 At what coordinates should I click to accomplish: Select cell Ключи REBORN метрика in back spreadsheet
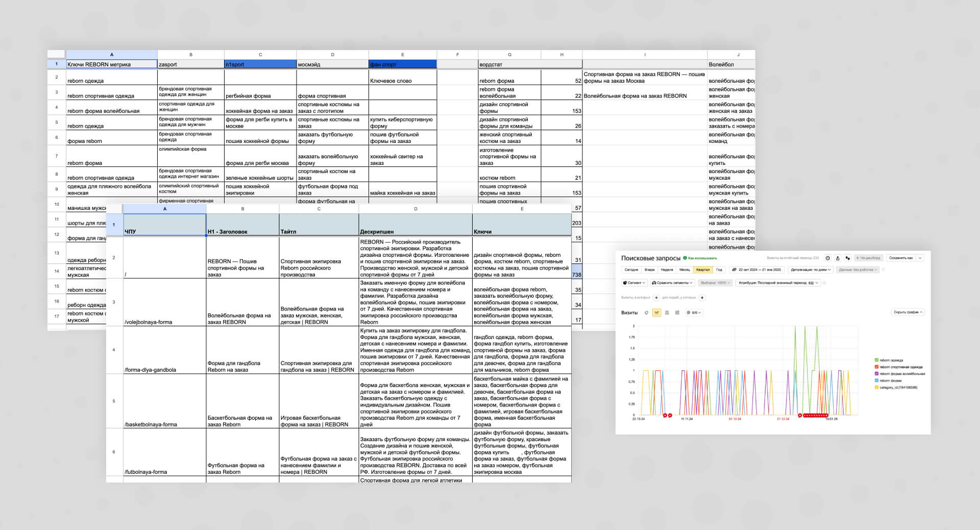112,64
